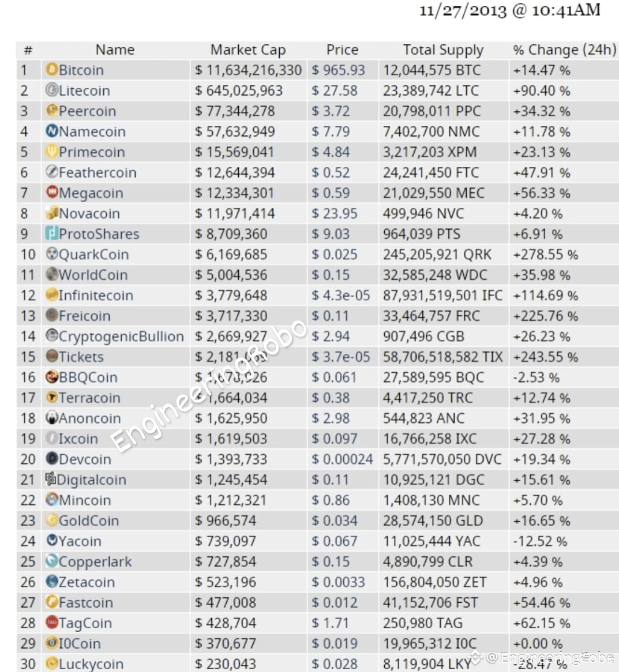Click Peercoin market cap $ 77,344,278
Image resolution: width=619 pixels, height=672 pixels.
[235, 111]
